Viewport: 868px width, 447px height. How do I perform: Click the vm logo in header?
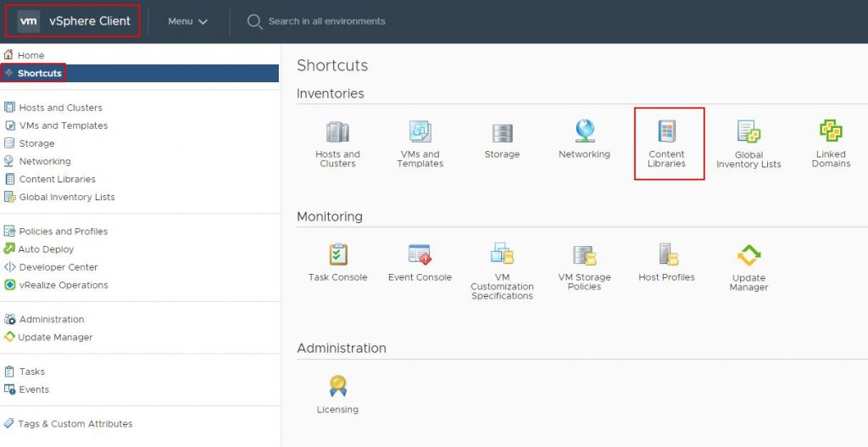click(x=28, y=21)
